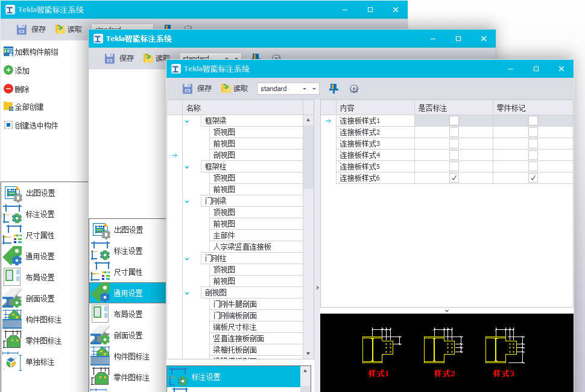Select the highlighted 通用设置 tab in the middle window
This screenshot has width=585, height=392.
pyautogui.click(x=128, y=293)
